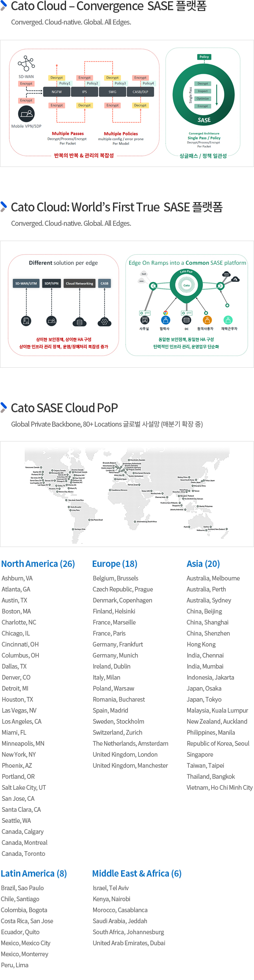Click 'Different solution per edge' title

[x=63, y=263]
